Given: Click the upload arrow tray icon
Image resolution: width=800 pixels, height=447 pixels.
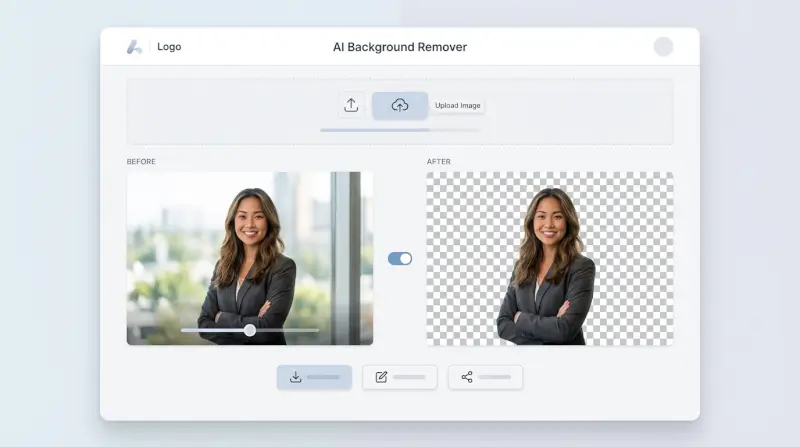Looking at the screenshot, I should tap(351, 105).
